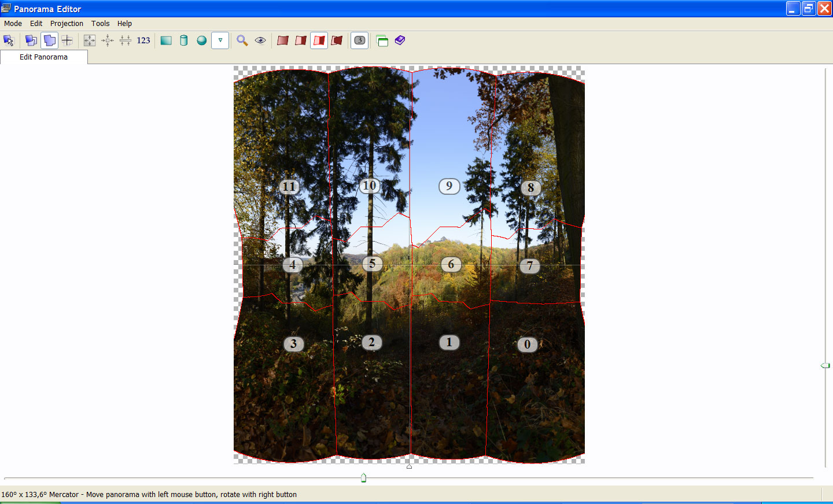
Task: Click the fit panorama icon with four arrows
Action: pos(90,40)
